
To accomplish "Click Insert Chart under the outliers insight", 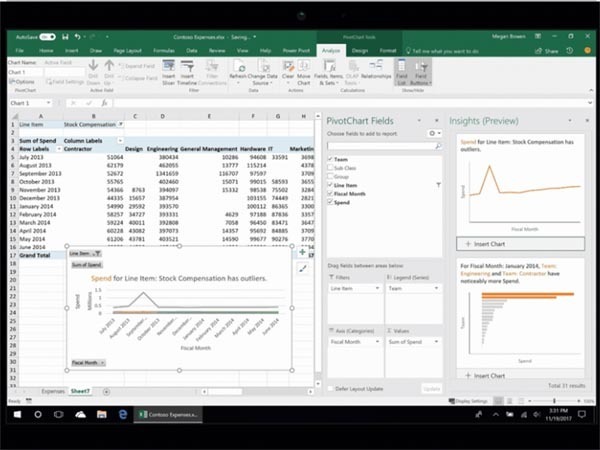I will click(x=520, y=244).
